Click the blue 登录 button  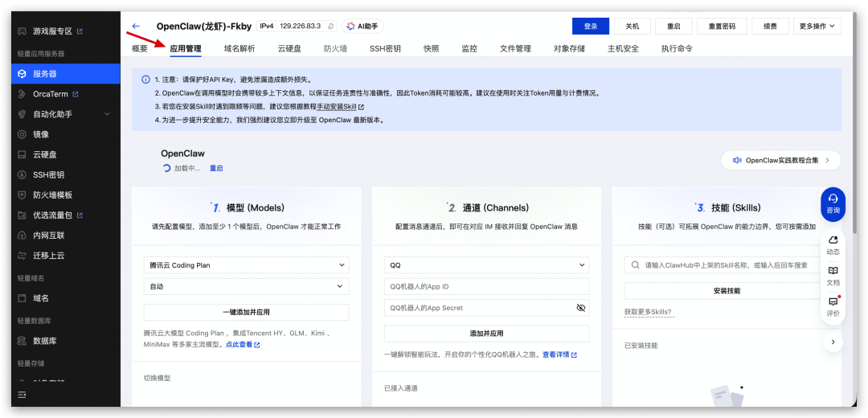click(x=591, y=26)
